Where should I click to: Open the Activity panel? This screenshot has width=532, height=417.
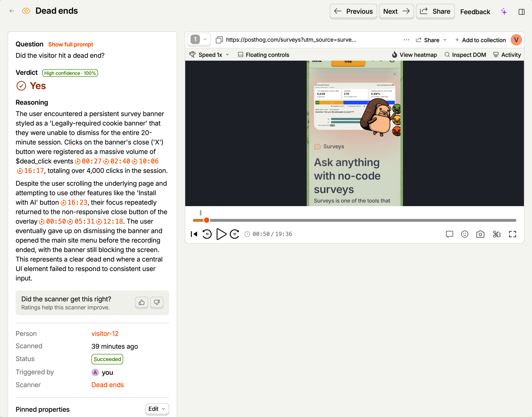[507, 55]
